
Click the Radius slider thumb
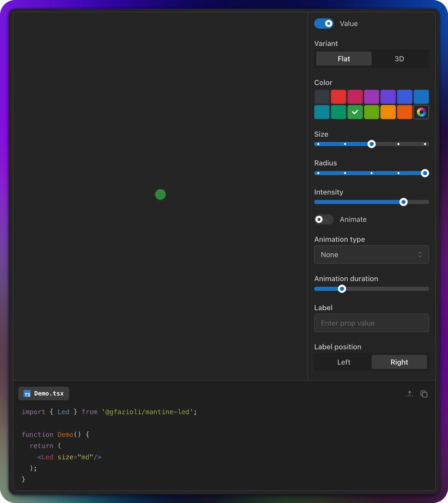(x=425, y=173)
